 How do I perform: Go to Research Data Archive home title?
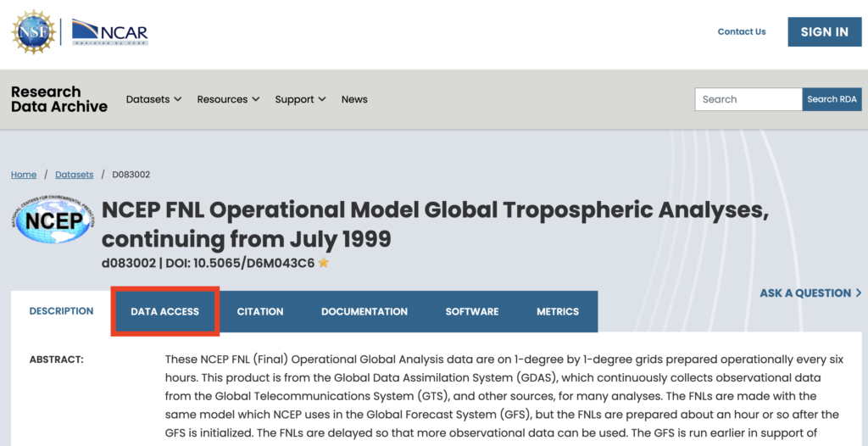[x=59, y=99]
